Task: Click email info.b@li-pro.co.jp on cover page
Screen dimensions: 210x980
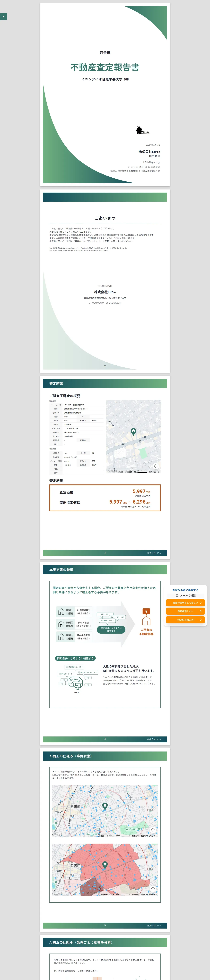Action: point(152,162)
